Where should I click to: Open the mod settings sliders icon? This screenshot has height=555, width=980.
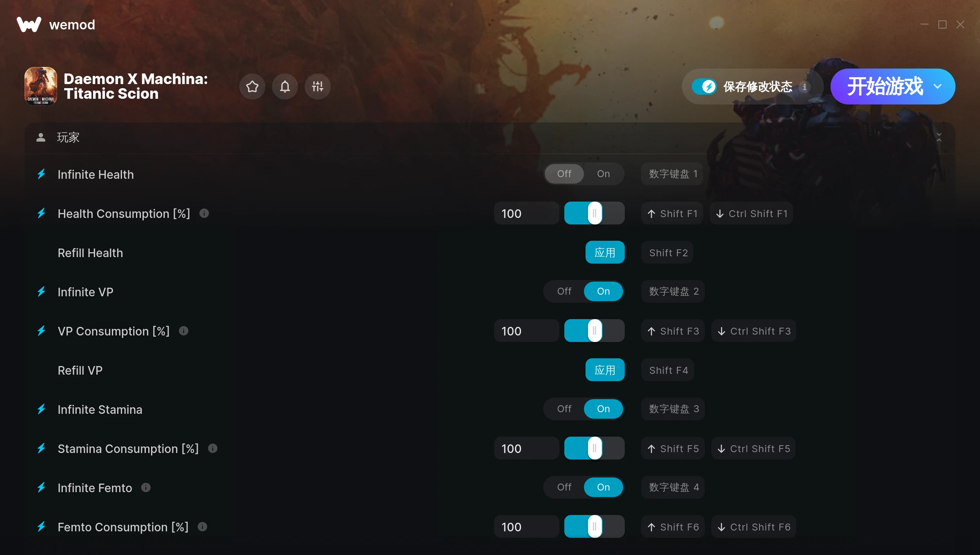[318, 87]
